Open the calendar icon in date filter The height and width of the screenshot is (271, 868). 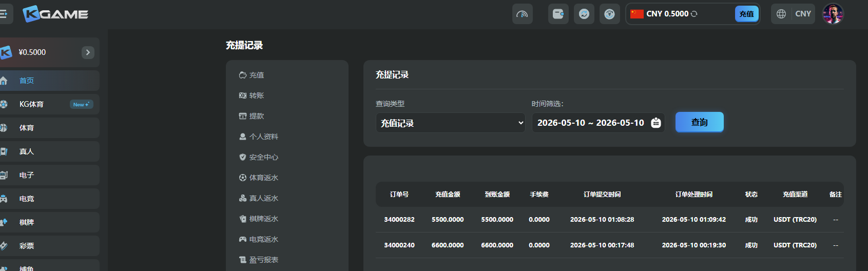tap(655, 123)
